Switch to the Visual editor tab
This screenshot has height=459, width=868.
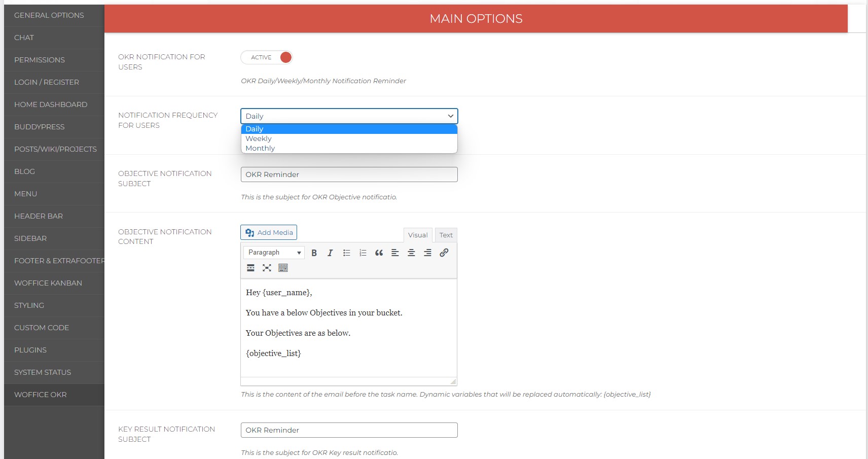[x=417, y=235]
